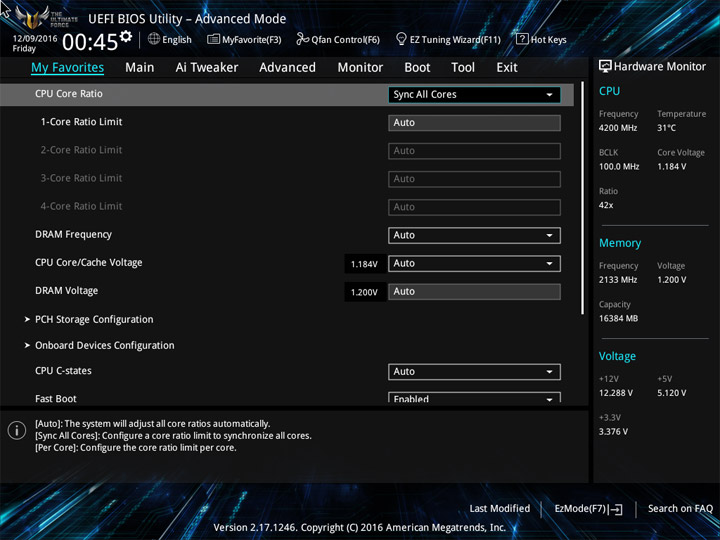This screenshot has width=720, height=540.
Task: Click the Hardware Monitor screen icon
Action: 605,66
